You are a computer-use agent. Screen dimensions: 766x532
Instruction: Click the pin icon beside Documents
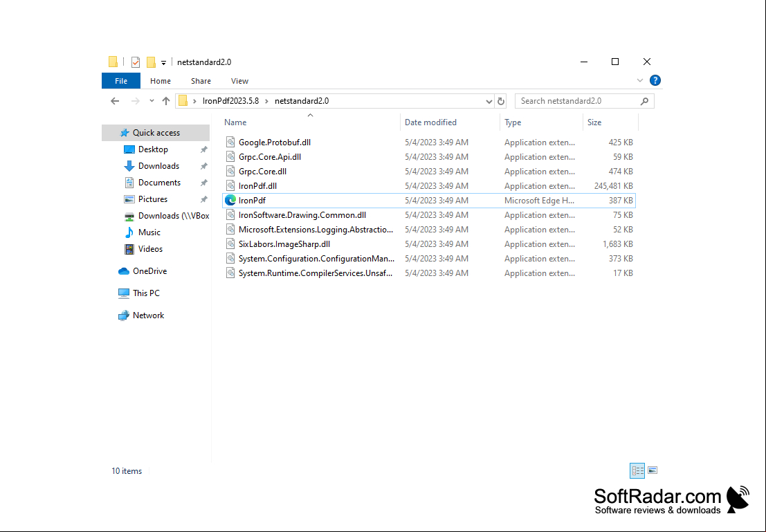pyautogui.click(x=203, y=183)
